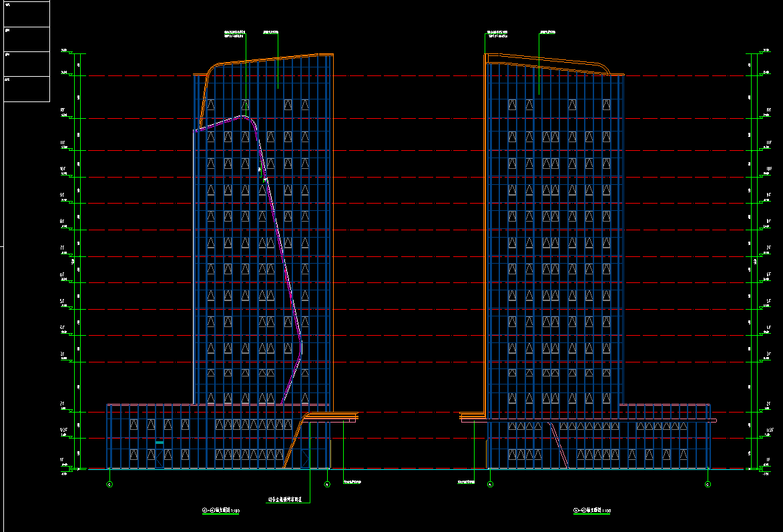Select the bottom cell of the title block
This screenshot has height=532, width=783.
pos(27,89)
